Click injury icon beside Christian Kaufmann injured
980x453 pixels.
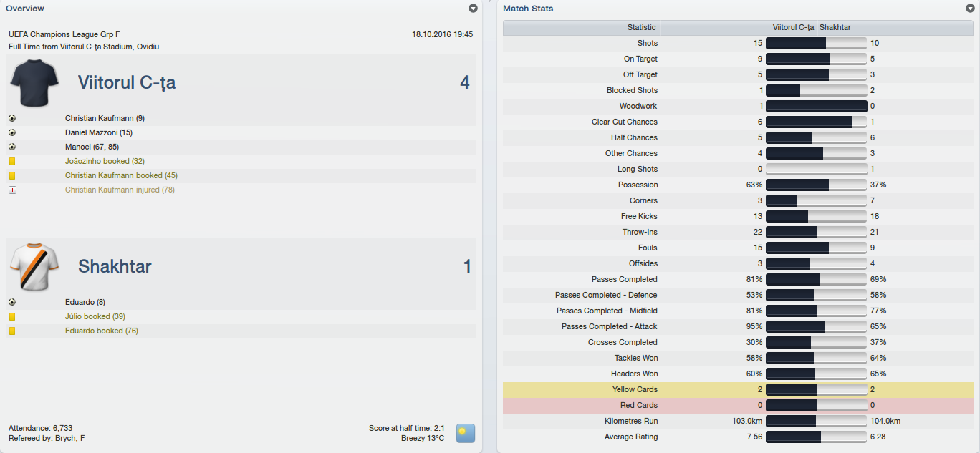coord(12,190)
